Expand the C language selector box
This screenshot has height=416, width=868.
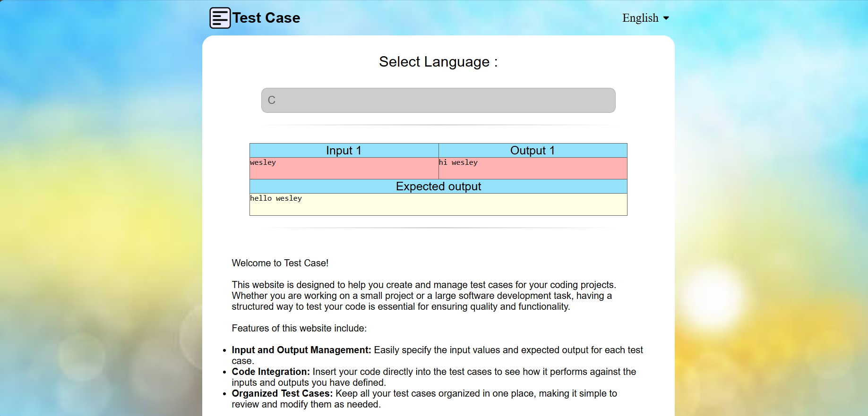438,100
